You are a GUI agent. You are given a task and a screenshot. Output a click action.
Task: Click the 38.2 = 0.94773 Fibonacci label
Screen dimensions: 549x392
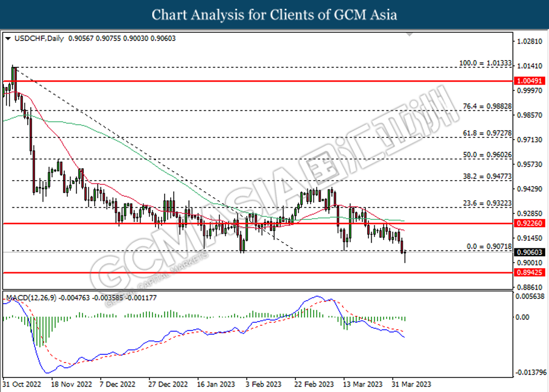click(487, 176)
